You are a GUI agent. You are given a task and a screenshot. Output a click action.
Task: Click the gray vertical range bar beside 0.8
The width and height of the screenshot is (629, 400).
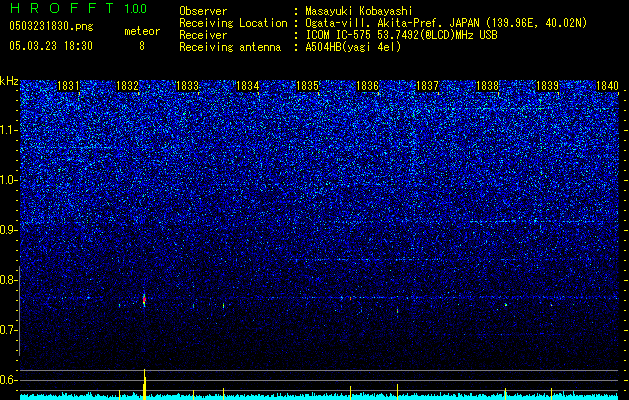19,311
